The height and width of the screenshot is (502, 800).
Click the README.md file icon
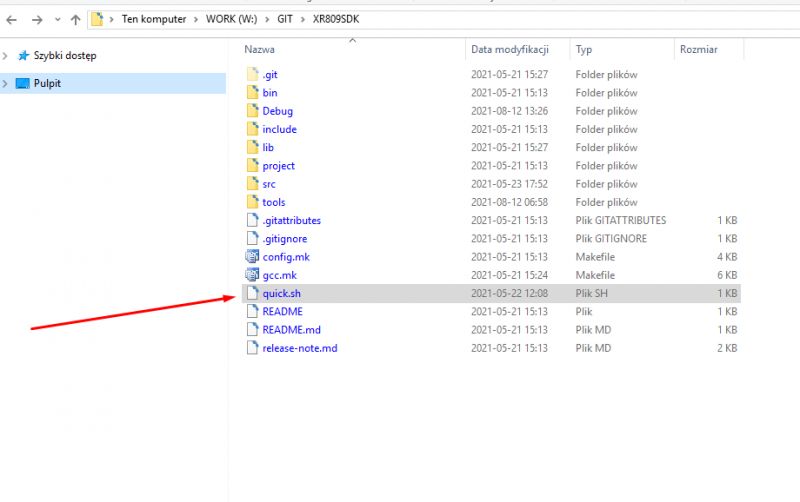(x=253, y=330)
